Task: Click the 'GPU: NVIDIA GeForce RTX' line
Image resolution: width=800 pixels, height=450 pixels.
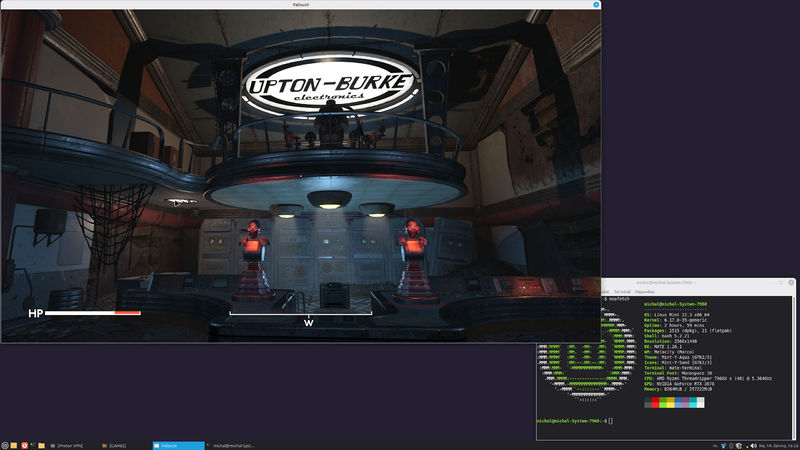Action: coord(679,384)
